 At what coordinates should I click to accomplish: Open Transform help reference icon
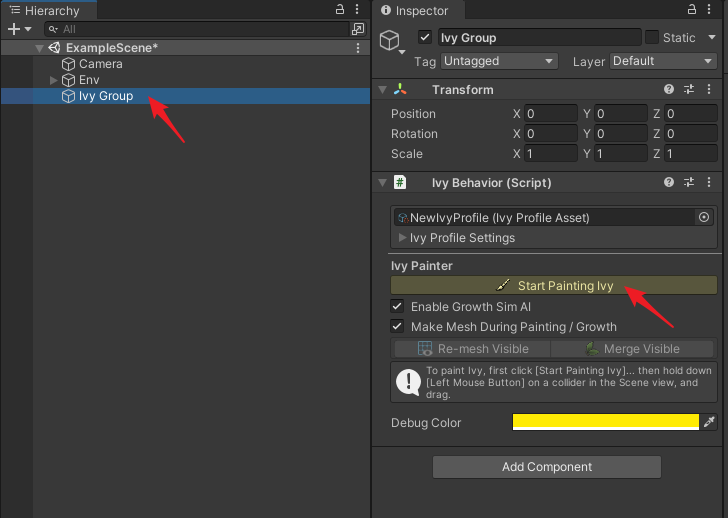click(669, 89)
